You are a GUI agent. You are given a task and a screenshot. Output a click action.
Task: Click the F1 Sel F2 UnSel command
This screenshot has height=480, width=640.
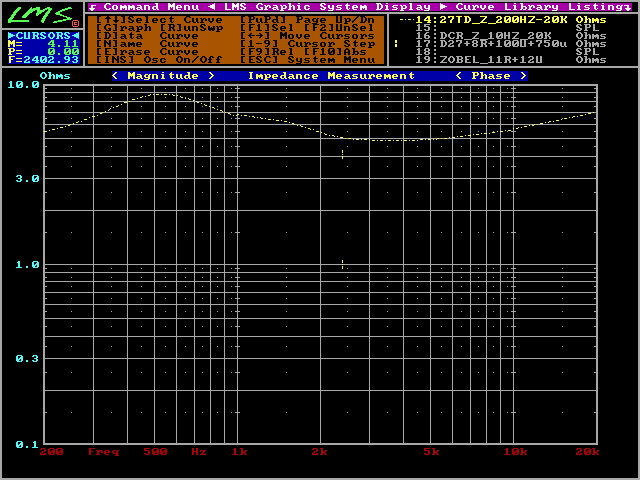tap(307, 28)
